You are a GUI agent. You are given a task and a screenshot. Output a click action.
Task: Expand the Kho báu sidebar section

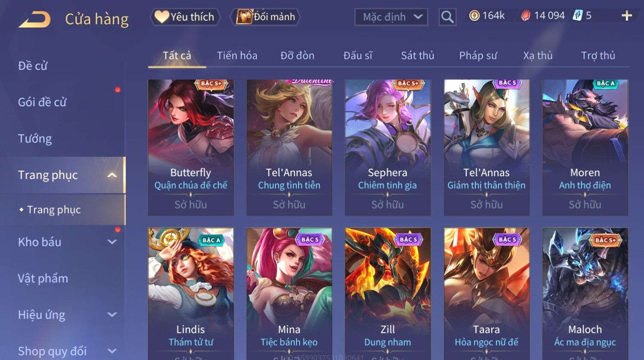tap(112, 242)
